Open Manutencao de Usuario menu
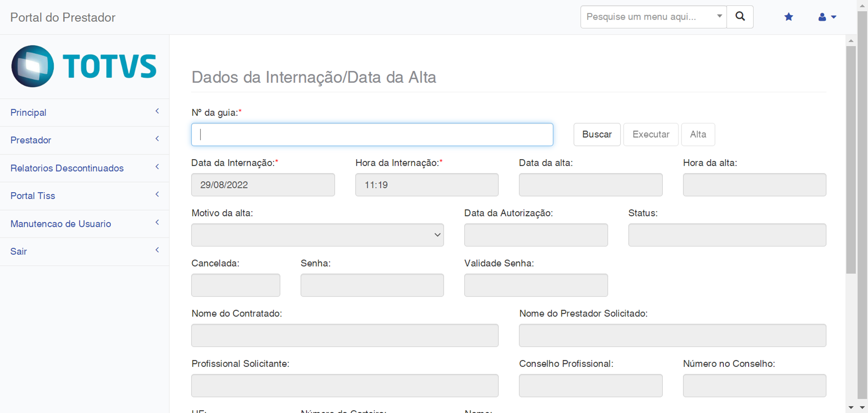 (60, 224)
